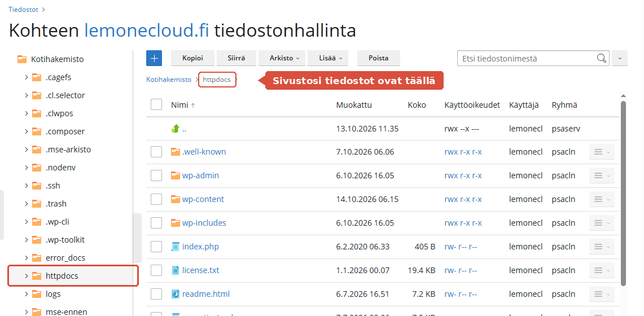Open lemonecloud.fi domain link in title
Viewport: 644px width, 316px height.
click(147, 30)
